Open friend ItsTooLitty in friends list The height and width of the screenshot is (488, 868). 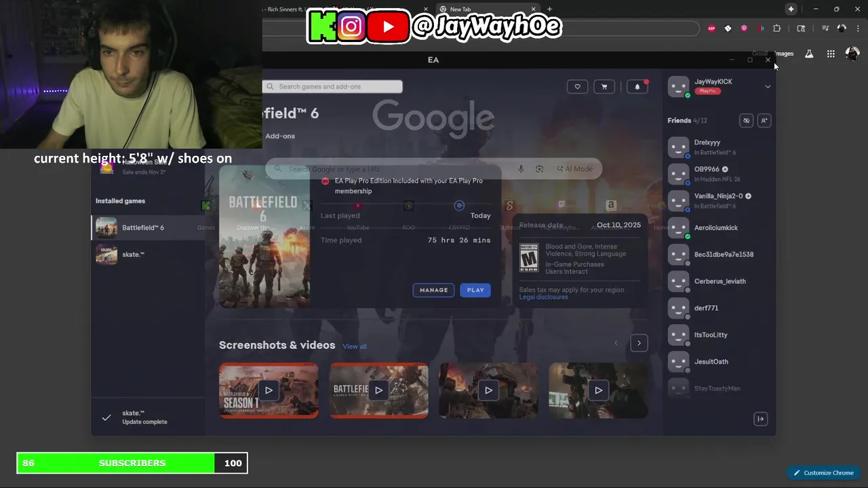click(x=719, y=335)
